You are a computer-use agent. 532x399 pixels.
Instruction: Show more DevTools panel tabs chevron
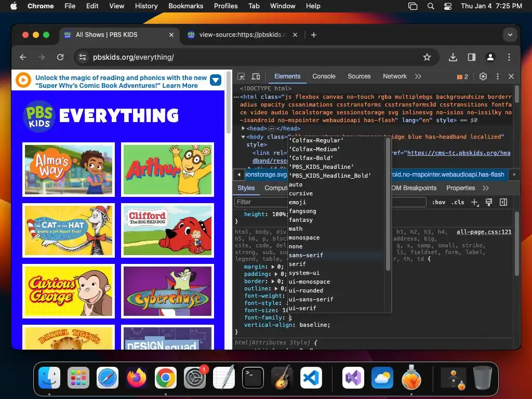pyautogui.click(x=418, y=76)
